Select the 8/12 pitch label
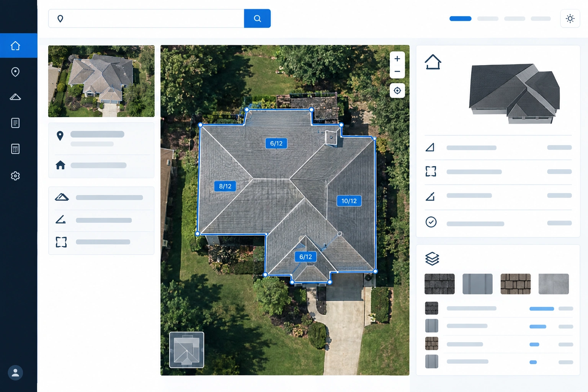 coord(225,186)
